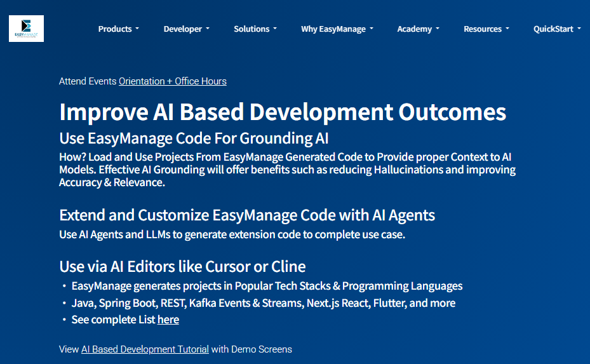Click 'Use via AI Editors like Cursor' heading
Image resolution: width=590 pixels, height=364 pixels.
click(182, 267)
